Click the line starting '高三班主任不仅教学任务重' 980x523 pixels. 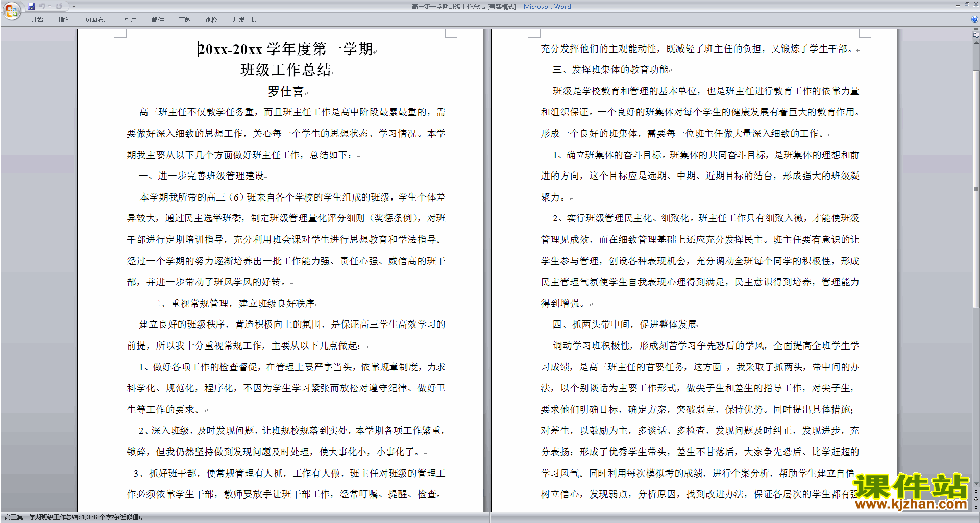point(292,112)
